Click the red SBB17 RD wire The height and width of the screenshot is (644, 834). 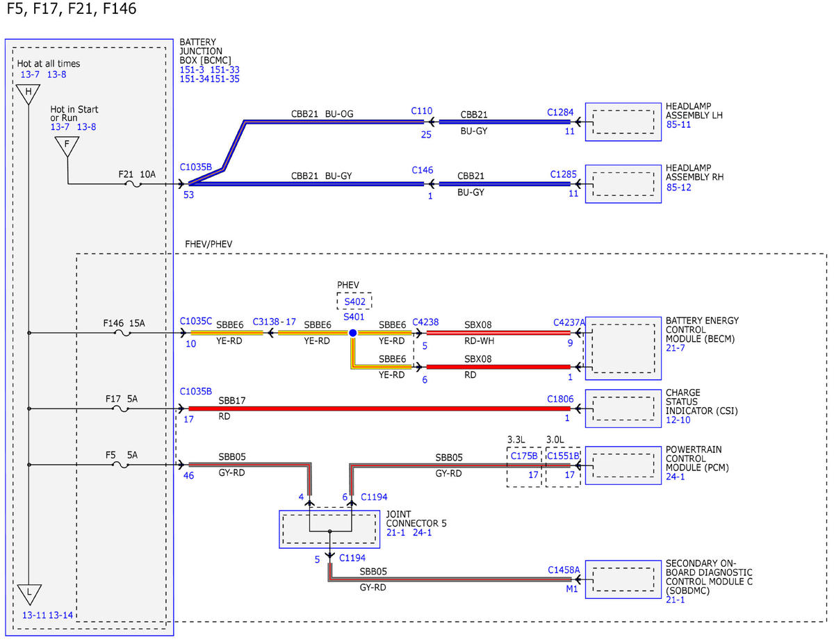(379, 409)
